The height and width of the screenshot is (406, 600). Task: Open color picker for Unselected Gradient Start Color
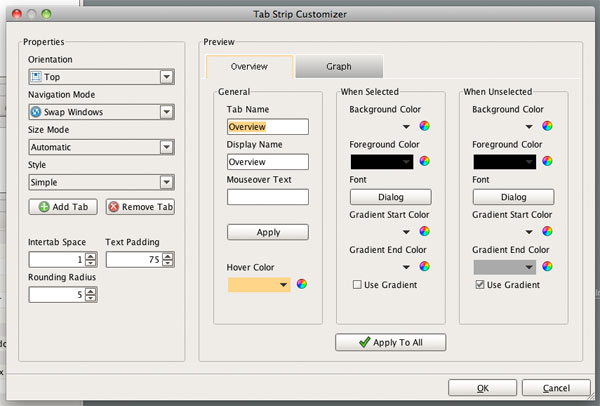[547, 231]
